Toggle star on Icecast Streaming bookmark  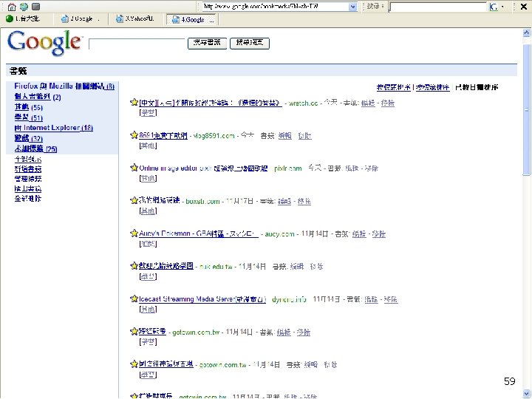134,299
